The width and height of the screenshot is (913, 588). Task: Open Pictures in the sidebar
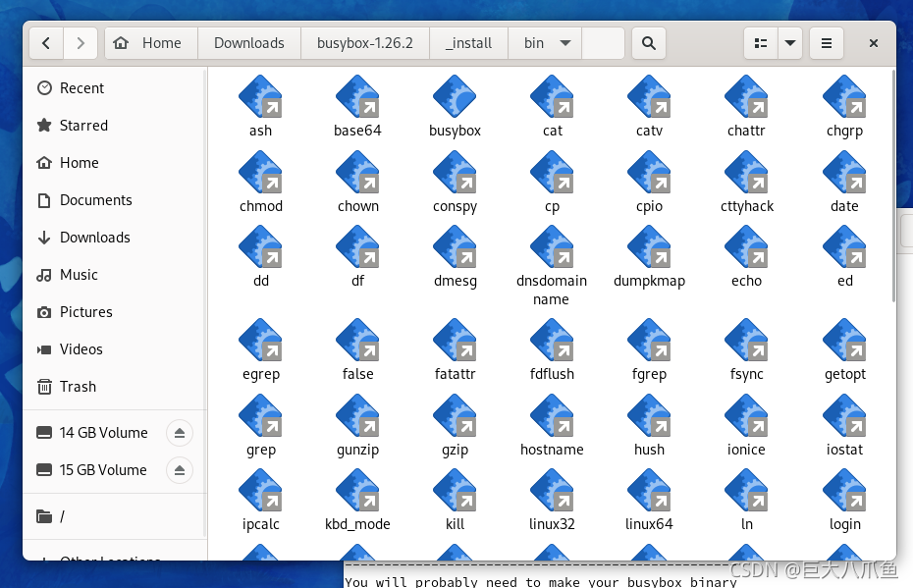[115, 311]
